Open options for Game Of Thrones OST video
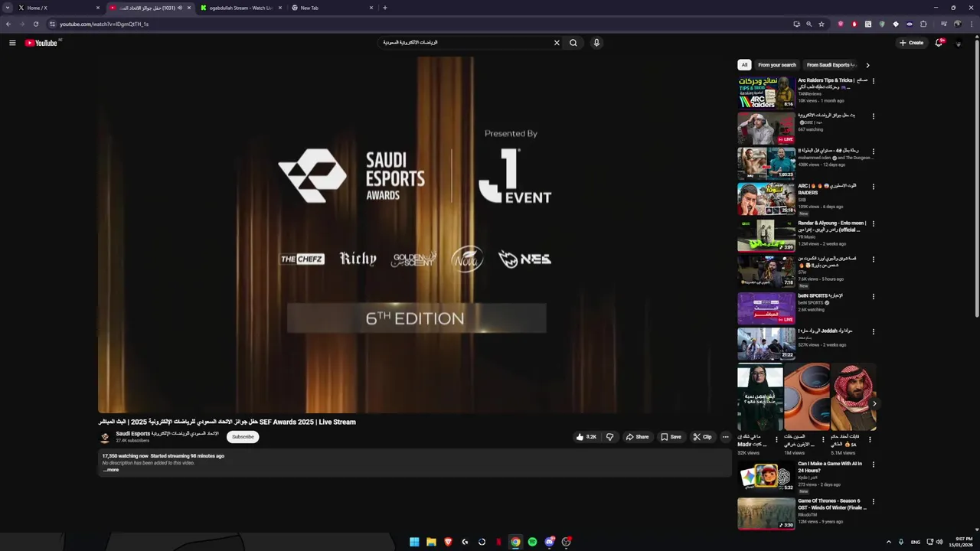The image size is (980, 551). tap(874, 502)
